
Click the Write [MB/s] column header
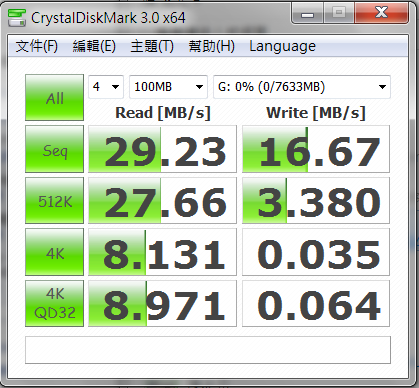point(316,113)
